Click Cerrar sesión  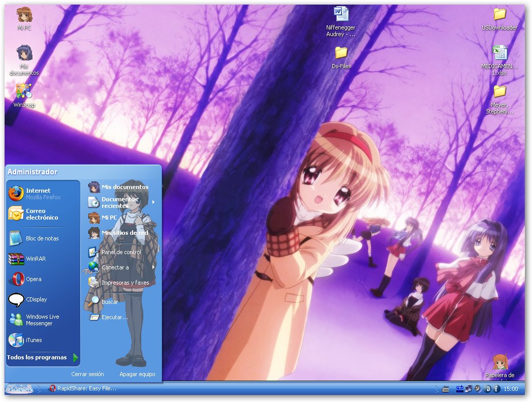pyautogui.click(x=87, y=374)
